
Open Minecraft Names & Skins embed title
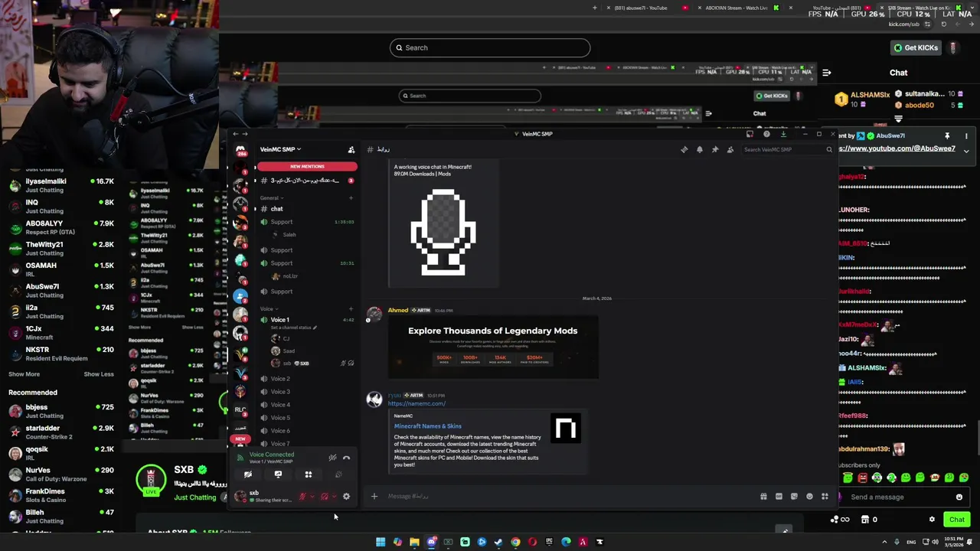coord(428,426)
